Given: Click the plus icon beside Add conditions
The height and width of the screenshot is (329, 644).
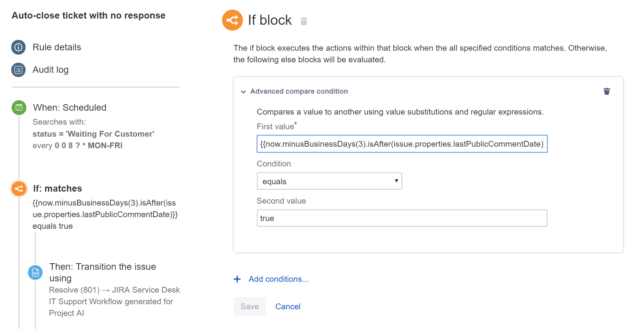Looking at the screenshot, I should click(x=237, y=279).
